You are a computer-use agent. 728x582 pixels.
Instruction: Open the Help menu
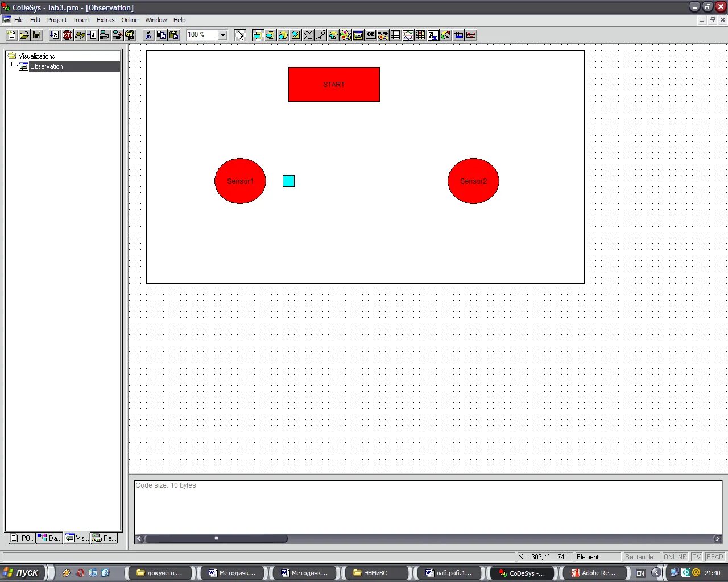click(180, 20)
